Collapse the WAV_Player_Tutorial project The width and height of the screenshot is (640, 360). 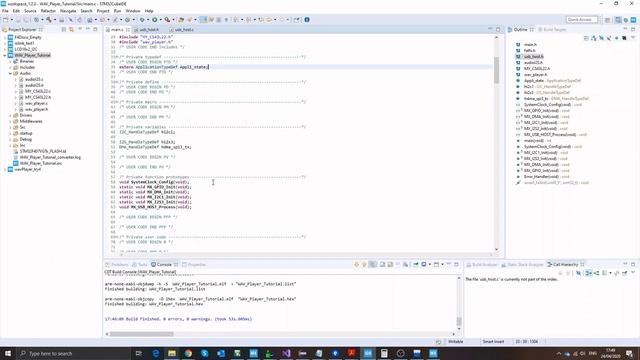5,55
